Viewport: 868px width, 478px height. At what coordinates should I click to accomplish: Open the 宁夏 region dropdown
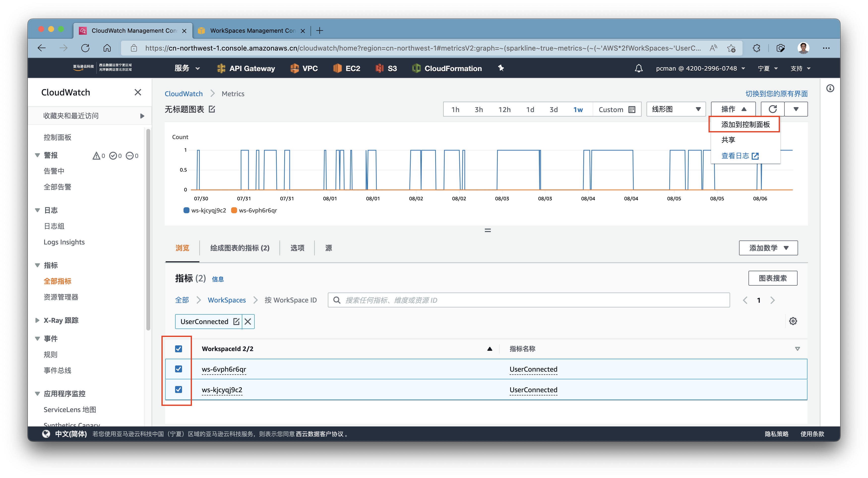click(x=768, y=68)
